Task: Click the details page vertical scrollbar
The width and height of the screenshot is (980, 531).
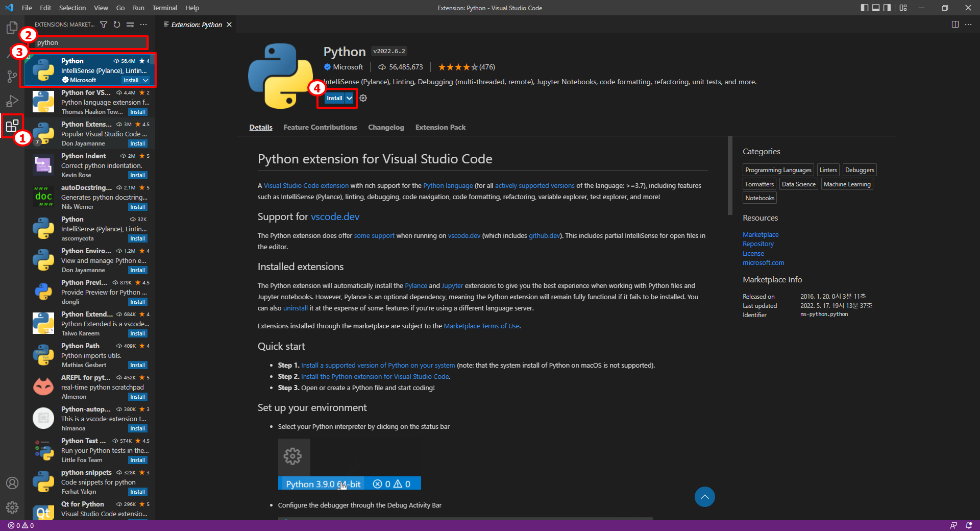Action: [x=730, y=176]
